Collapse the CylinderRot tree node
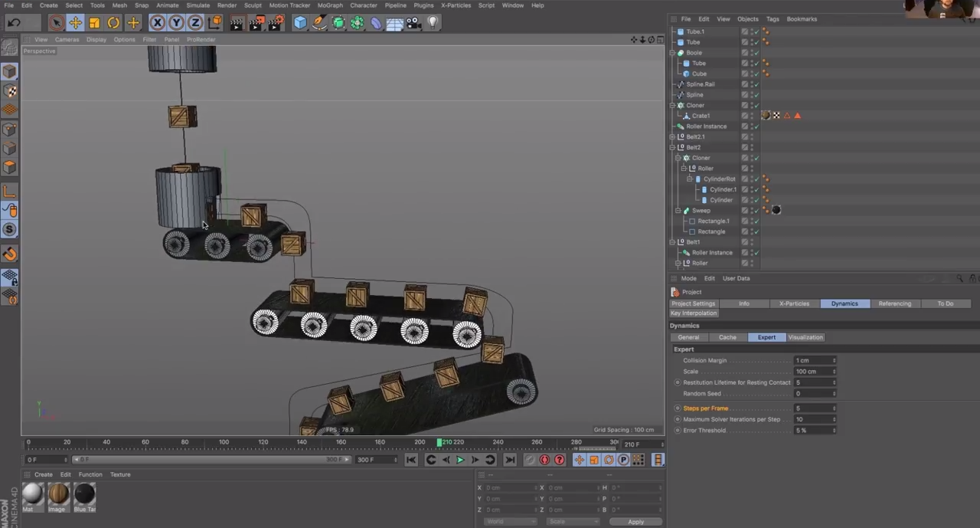980x528 pixels. 689,179
